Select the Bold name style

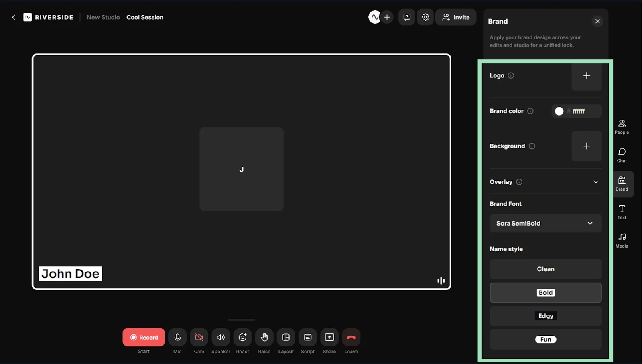tap(545, 293)
